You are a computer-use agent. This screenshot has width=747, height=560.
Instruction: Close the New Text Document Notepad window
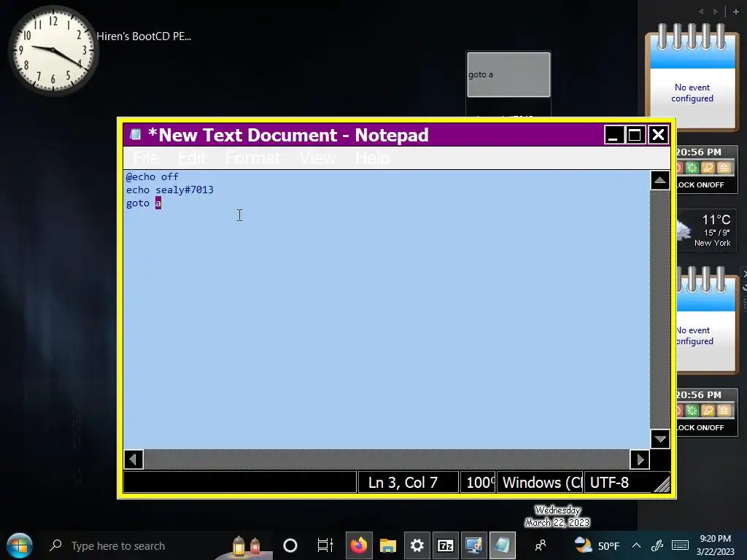click(658, 135)
